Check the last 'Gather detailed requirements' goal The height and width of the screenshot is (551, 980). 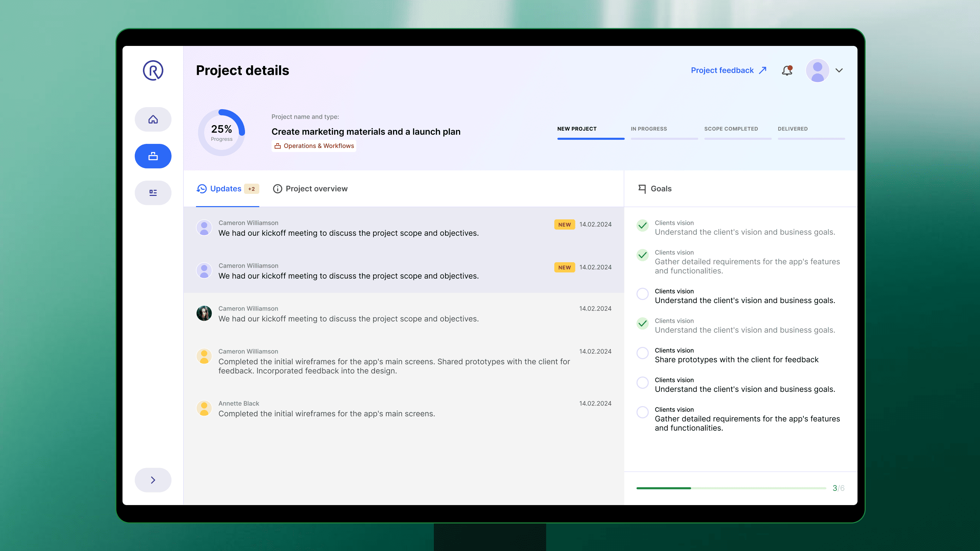[x=642, y=412]
